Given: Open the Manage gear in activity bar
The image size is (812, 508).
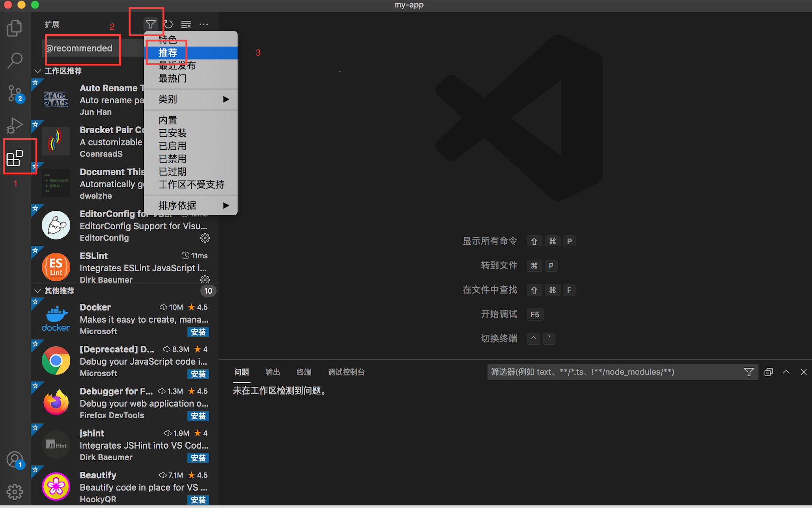Looking at the screenshot, I should 15,492.
